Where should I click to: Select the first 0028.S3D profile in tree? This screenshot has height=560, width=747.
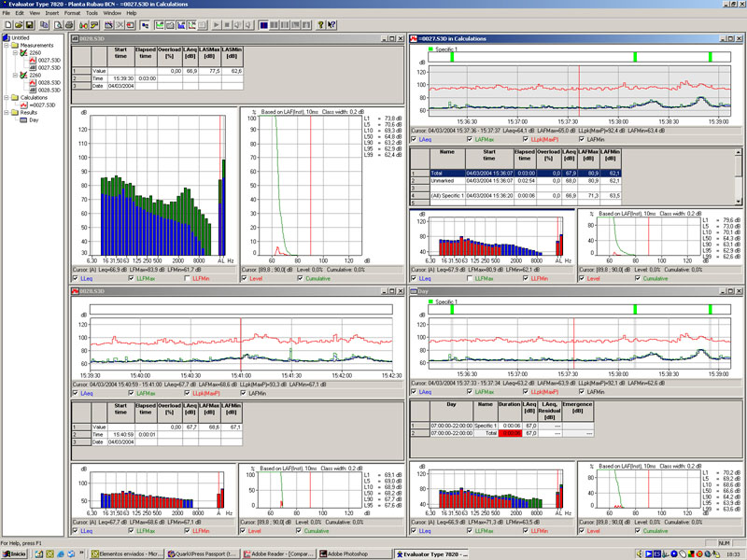(x=45, y=82)
